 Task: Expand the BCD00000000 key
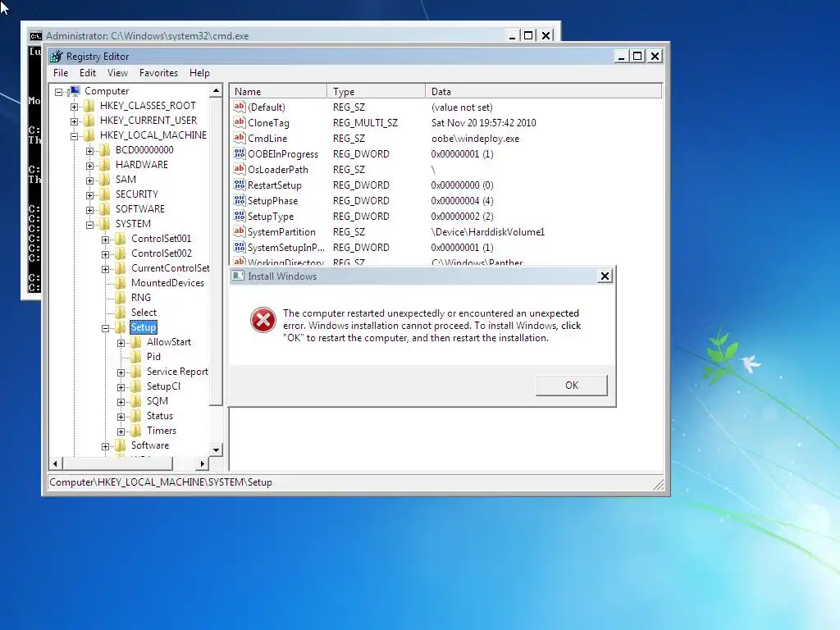click(x=89, y=151)
